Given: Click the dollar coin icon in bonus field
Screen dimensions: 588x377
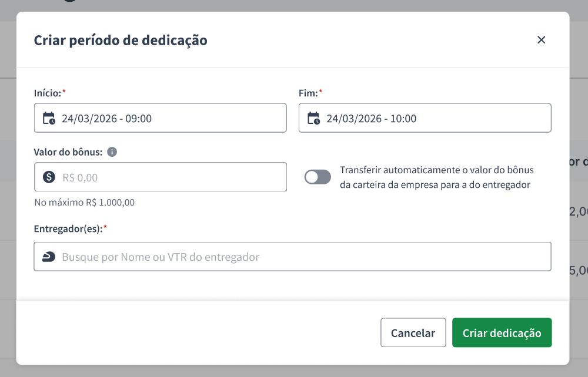Looking at the screenshot, I should (x=49, y=177).
